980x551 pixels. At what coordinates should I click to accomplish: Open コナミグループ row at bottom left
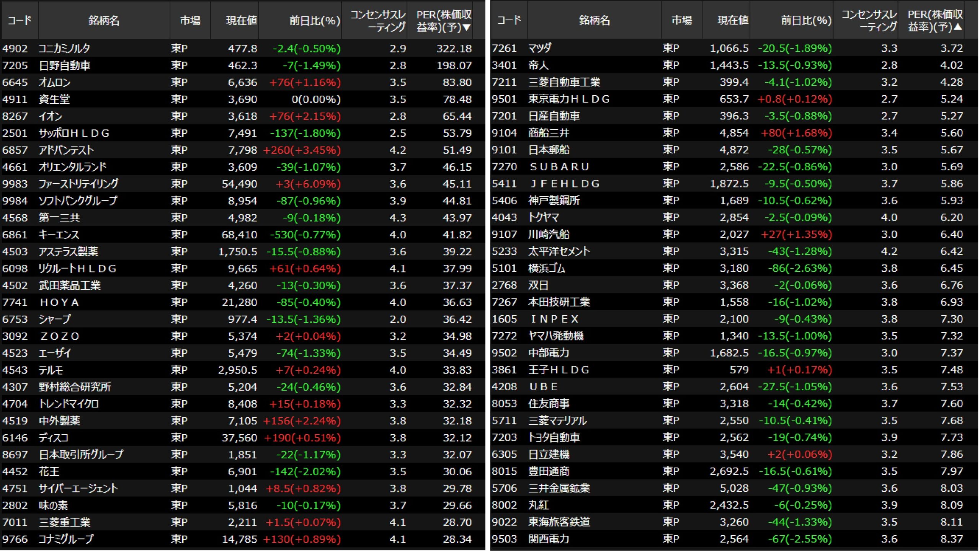(x=66, y=539)
